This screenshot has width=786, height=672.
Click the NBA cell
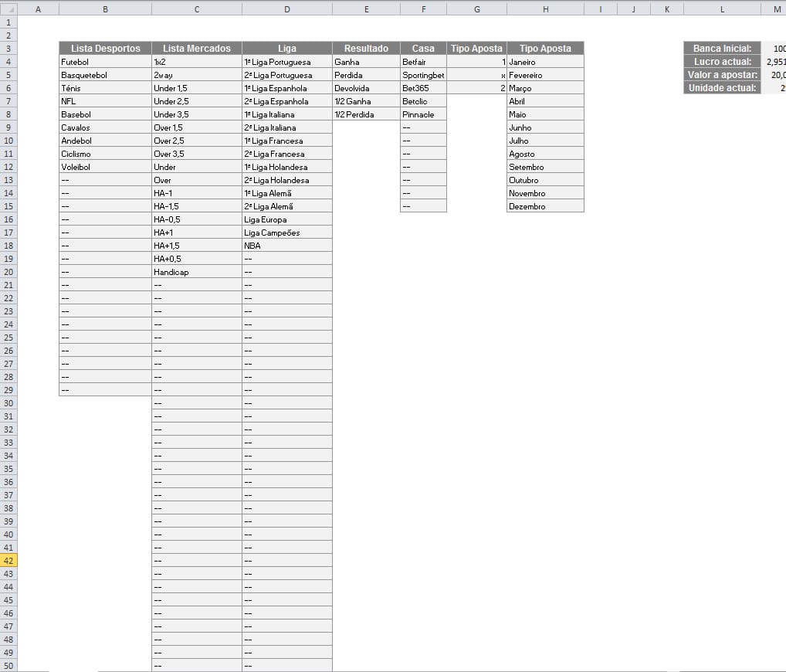pos(287,246)
